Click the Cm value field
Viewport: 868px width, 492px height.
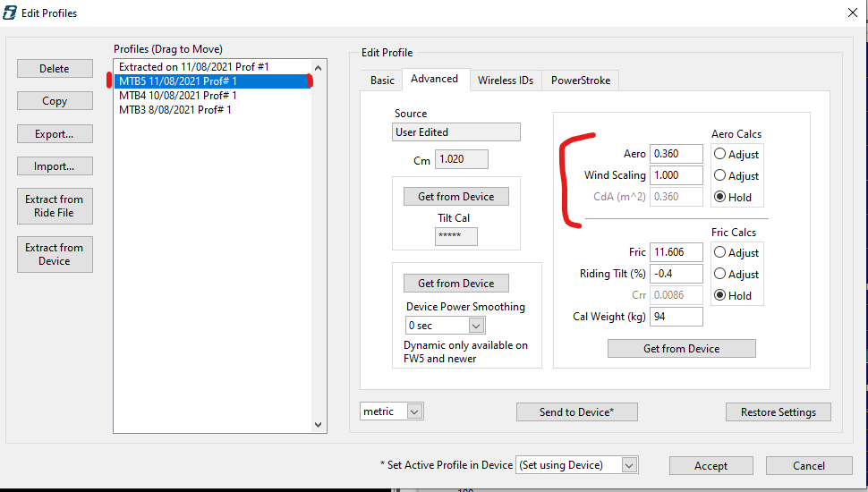[462, 159]
